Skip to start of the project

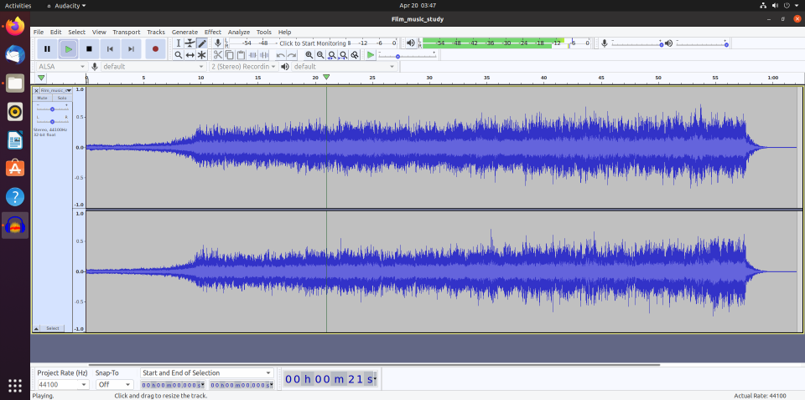tap(110, 48)
